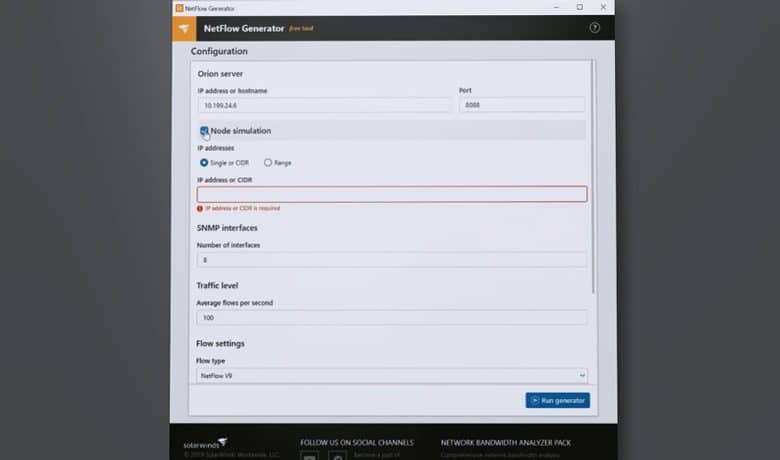Select the Range radio button
The height and width of the screenshot is (460, 780).
pos(268,163)
